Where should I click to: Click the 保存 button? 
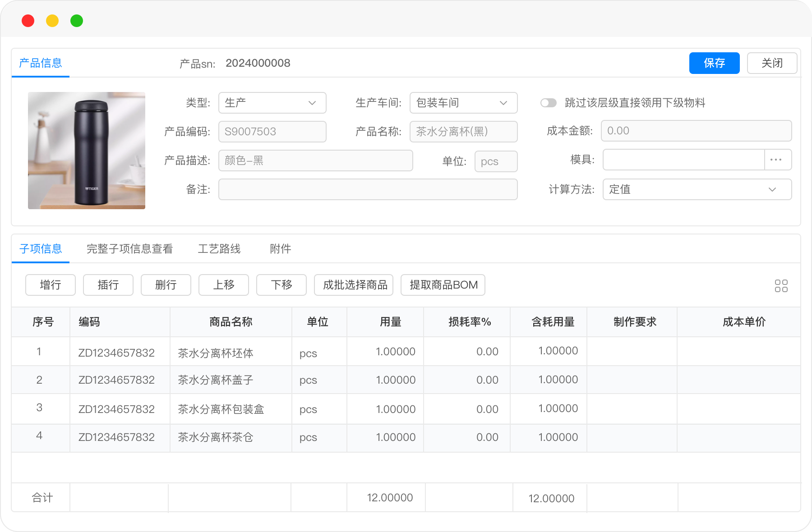pos(714,63)
